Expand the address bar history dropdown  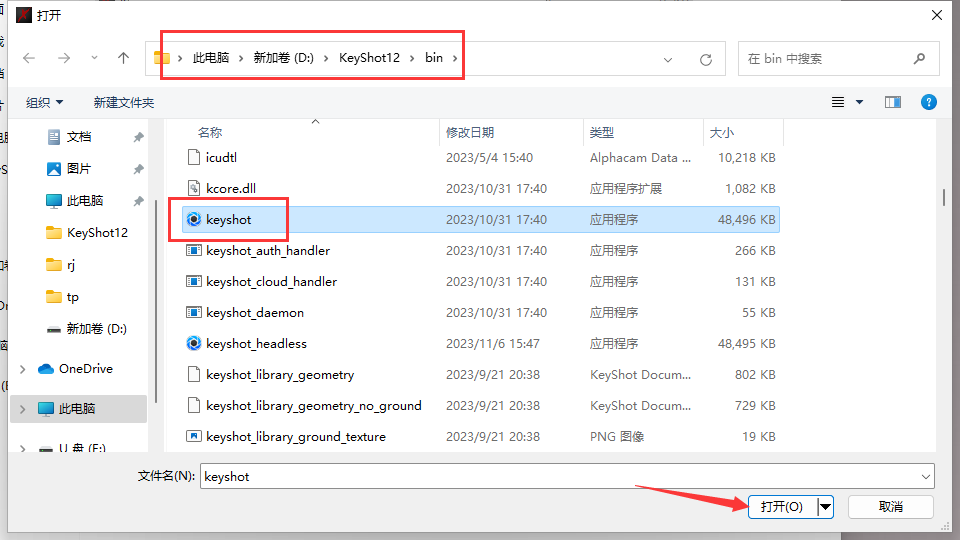[668, 59]
